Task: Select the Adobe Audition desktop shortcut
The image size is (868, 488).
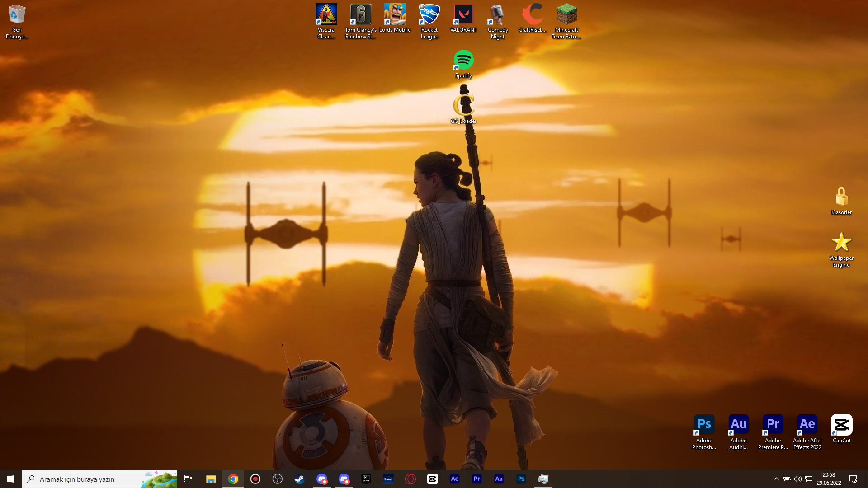Action: pos(738,432)
